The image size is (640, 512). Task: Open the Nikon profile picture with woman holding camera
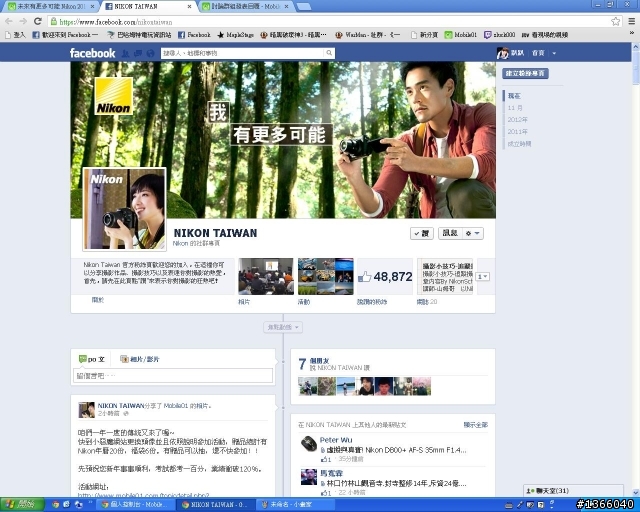(124, 209)
